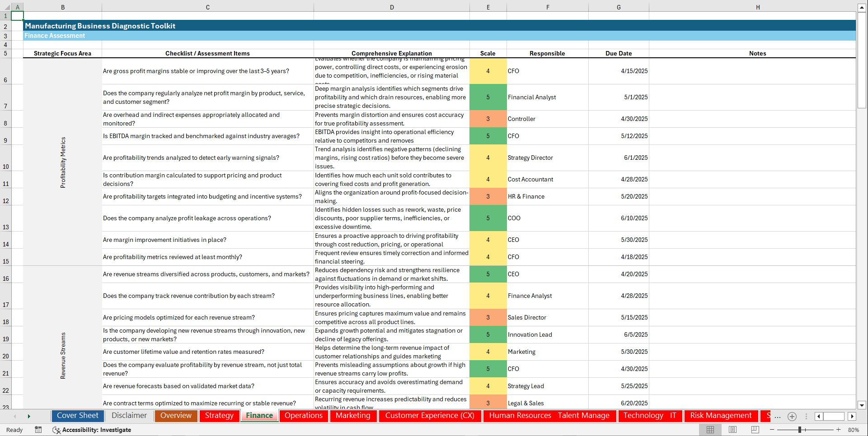Screen dimensions: 868x436
Task: Open Page Break Preview view
Action: point(755,430)
